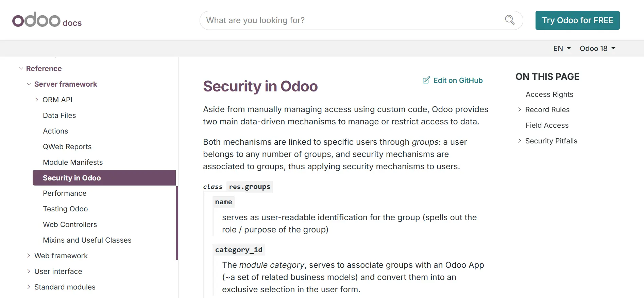The width and height of the screenshot is (644, 298).
Task: Click the Edit on GitHub pencil icon
Action: click(426, 80)
